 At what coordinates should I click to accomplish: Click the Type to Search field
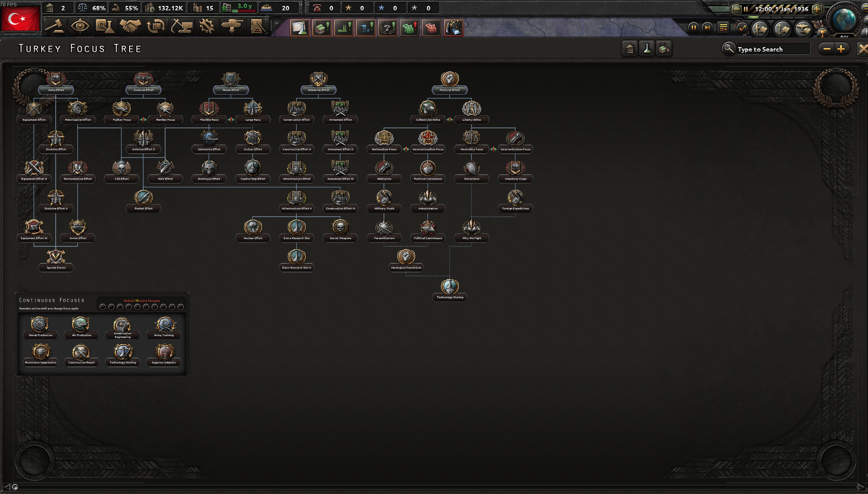click(x=773, y=49)
